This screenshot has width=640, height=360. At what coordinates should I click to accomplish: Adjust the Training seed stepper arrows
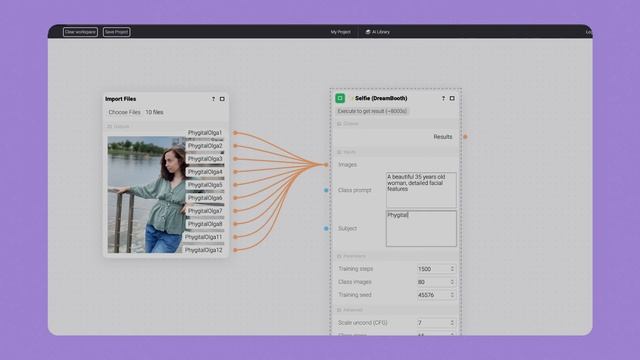coord(452,295)
